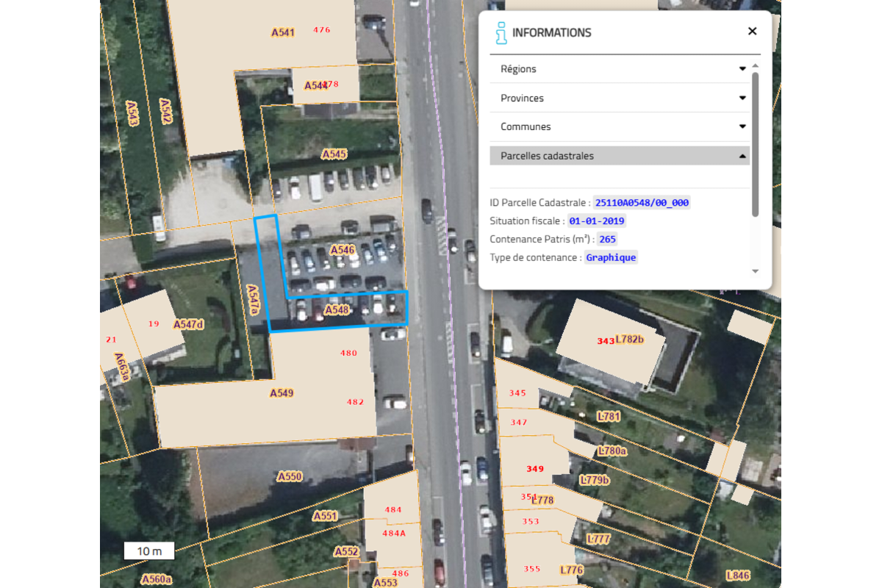Click parcel A545 on the map
This screenshot has width=882, height=588.
coord(334,154)
